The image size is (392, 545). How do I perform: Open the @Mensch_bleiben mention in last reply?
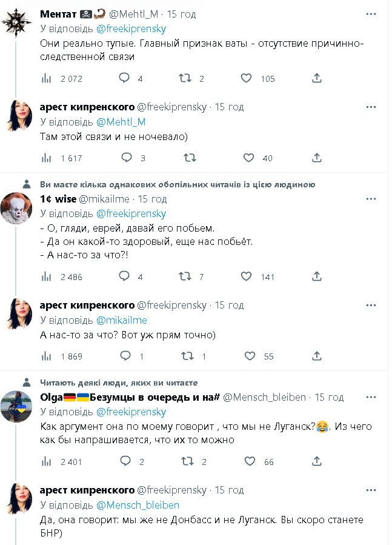pos(138,505)
